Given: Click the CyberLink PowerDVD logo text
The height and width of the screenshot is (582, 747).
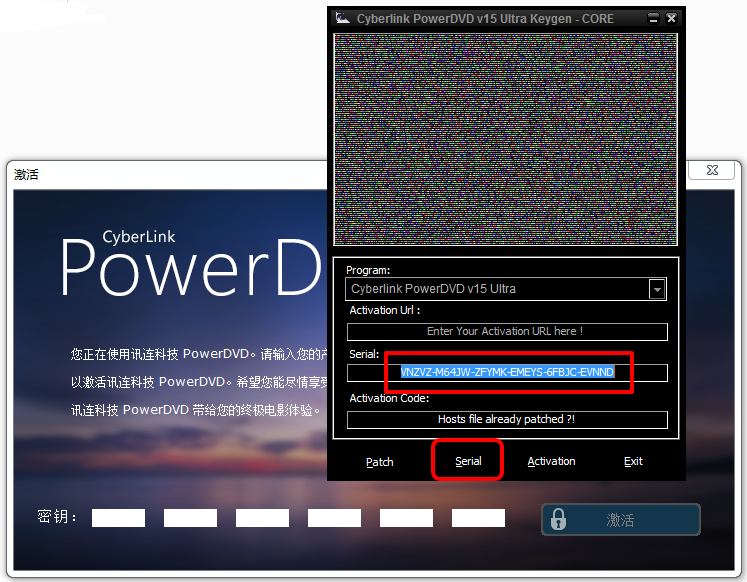Looking at the screenshot, I should tap(191, 264).
